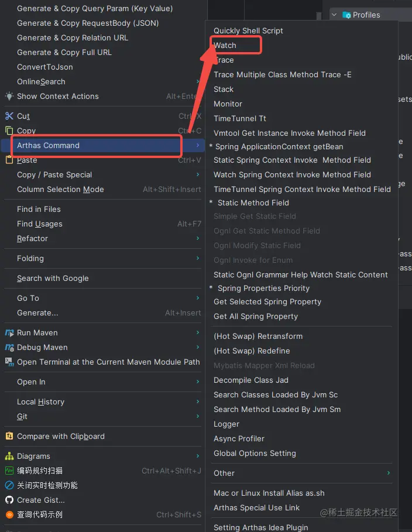
Task: Select Static Ognl Grammar Help Watch Static Content
Action: tap(301, 275)
